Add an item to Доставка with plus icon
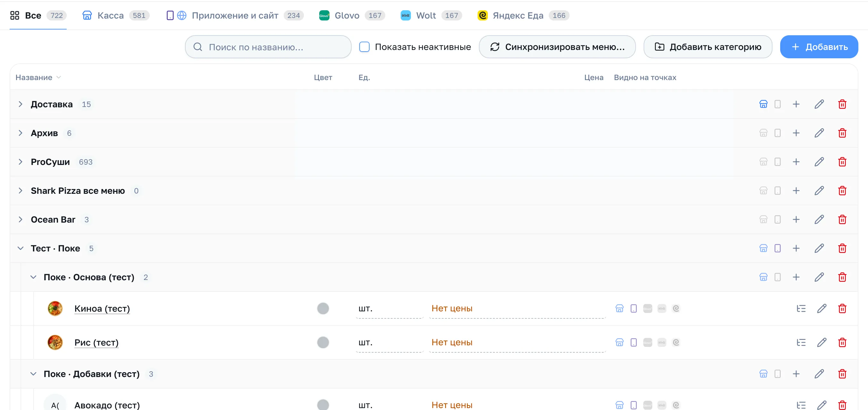Viewport: 868px width, 410px height. click(796, 104)
